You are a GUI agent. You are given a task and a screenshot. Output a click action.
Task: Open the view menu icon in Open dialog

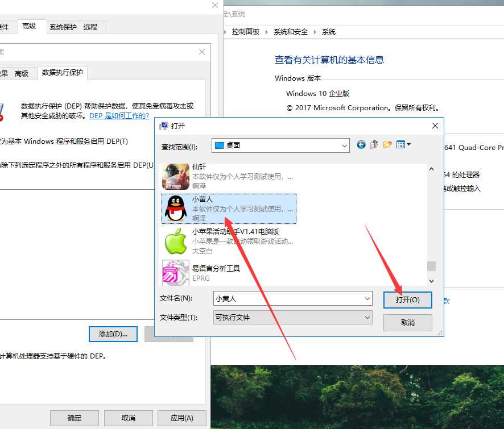403,145
